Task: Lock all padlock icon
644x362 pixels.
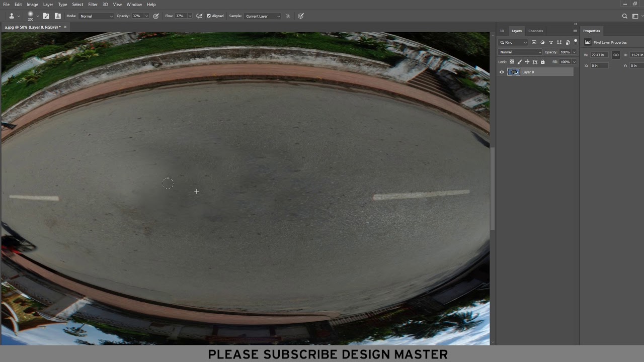Action: point(542,62)
